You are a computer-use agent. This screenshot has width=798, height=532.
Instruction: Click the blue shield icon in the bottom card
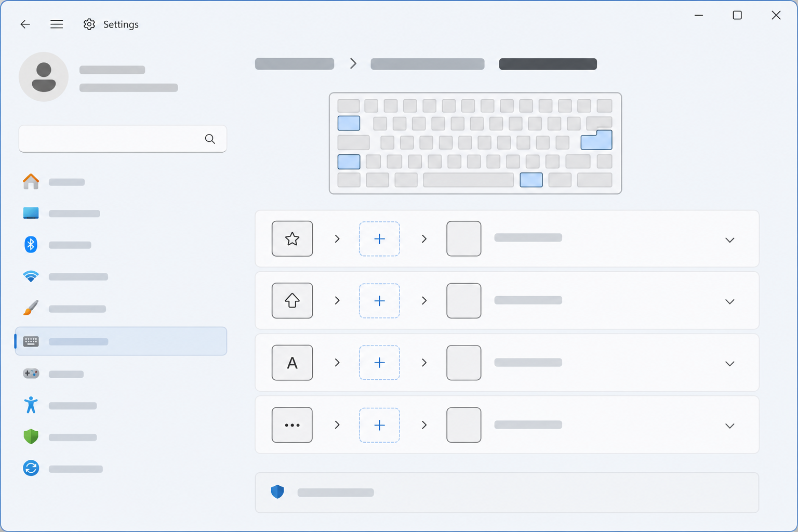pyautogui.click(x=277, y=492)
